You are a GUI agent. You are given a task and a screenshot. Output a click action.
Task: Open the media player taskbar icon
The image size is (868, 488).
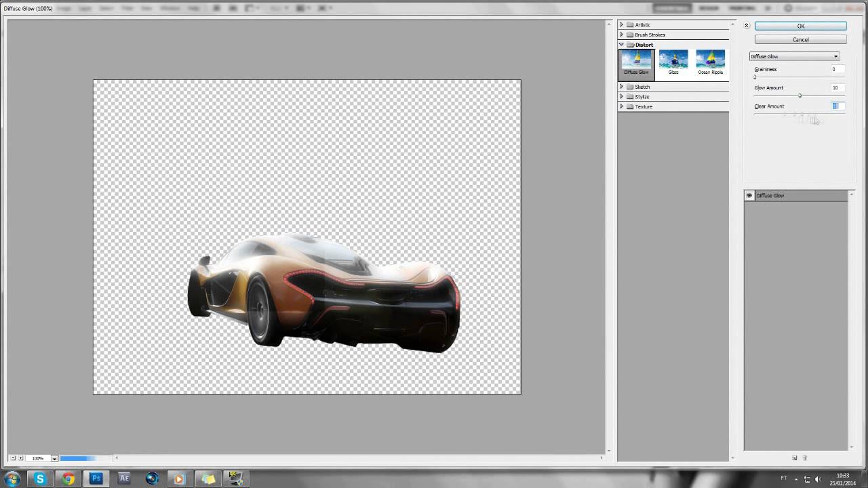pyautogui.click(x=180, y=479)
